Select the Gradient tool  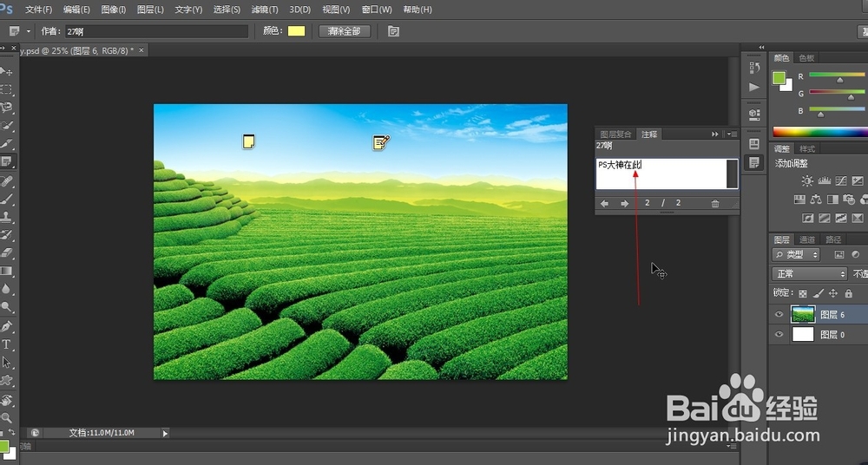pyautogui.click(x=6, y=271)
